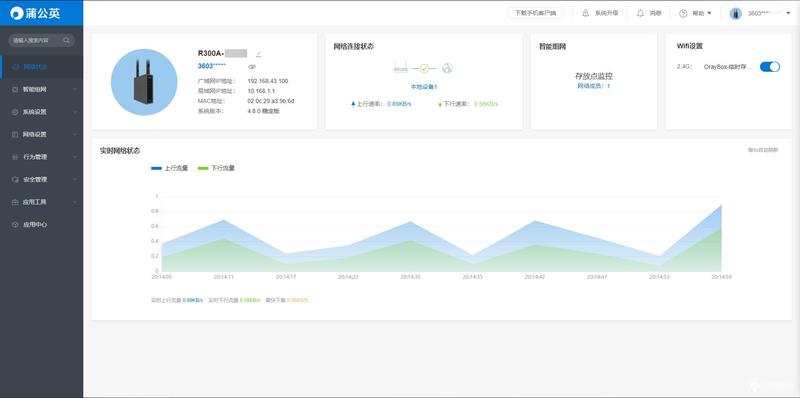Viewport: 800px width, 398px height.
Task: Click the green checkmark connection status icon
Action: (x=424, y=68)
